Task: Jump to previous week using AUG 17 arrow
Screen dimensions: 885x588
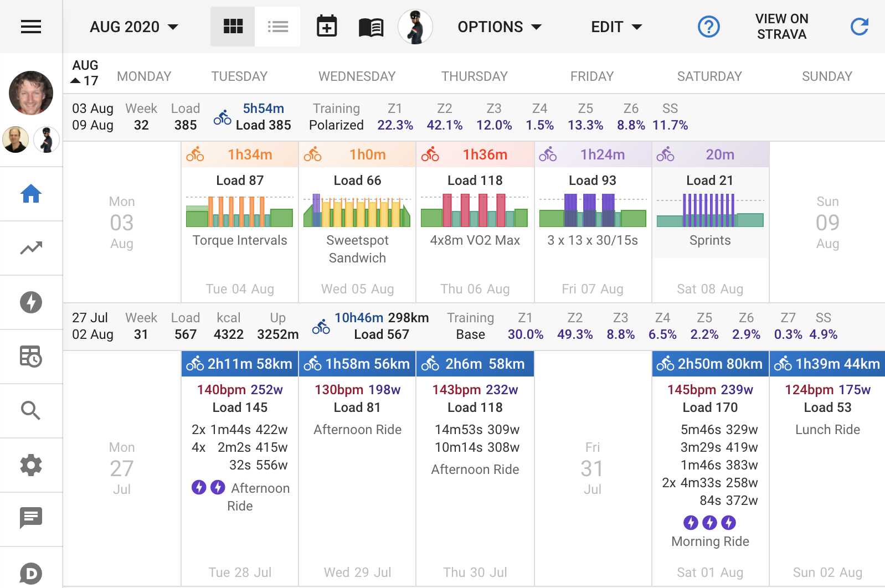Action: point(76,81)
